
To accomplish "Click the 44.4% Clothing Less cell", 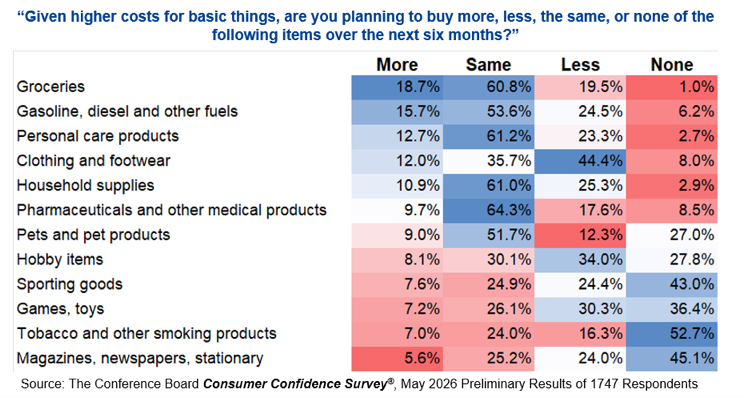I will 580,161.
